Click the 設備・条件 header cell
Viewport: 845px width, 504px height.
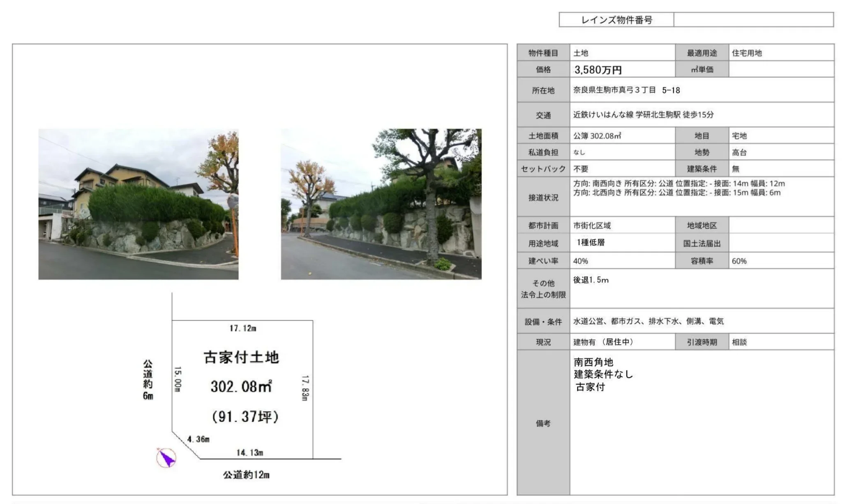coord(543,321)
